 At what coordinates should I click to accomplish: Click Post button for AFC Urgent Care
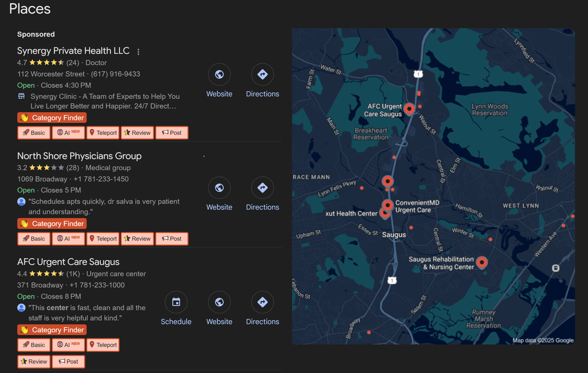click(x=68, y=362)
